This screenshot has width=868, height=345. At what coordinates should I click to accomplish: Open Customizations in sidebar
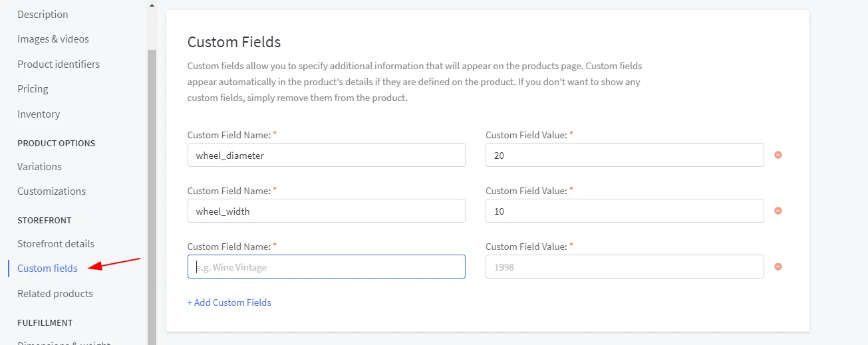pos(51,191)
